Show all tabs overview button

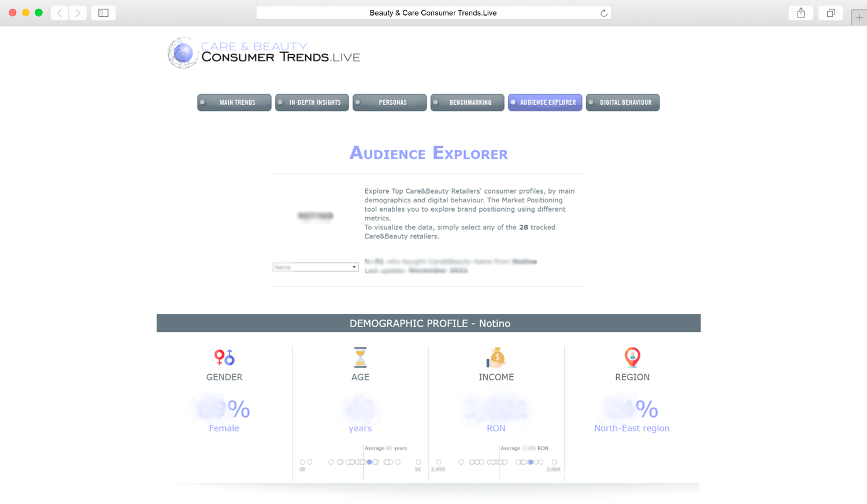831,13
